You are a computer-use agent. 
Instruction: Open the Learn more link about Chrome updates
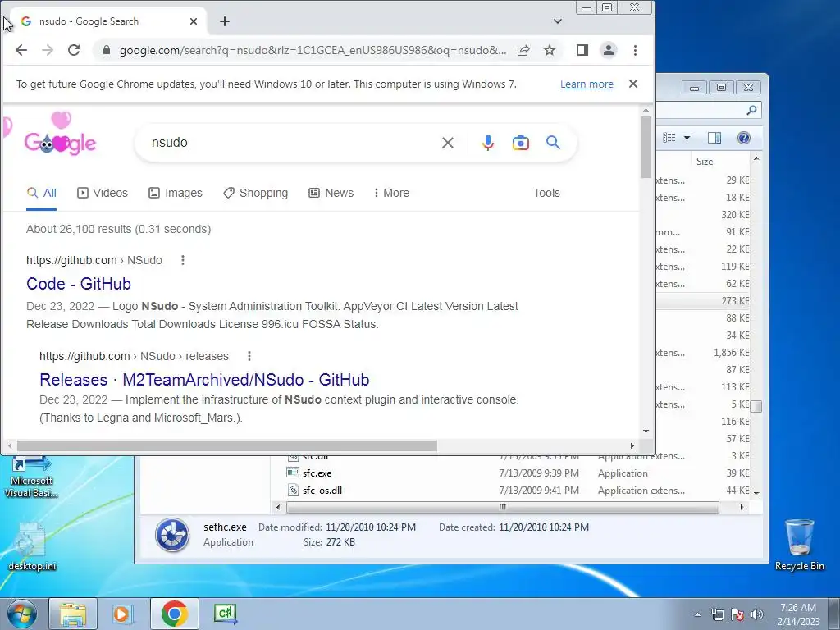click(x=587, y=84)
